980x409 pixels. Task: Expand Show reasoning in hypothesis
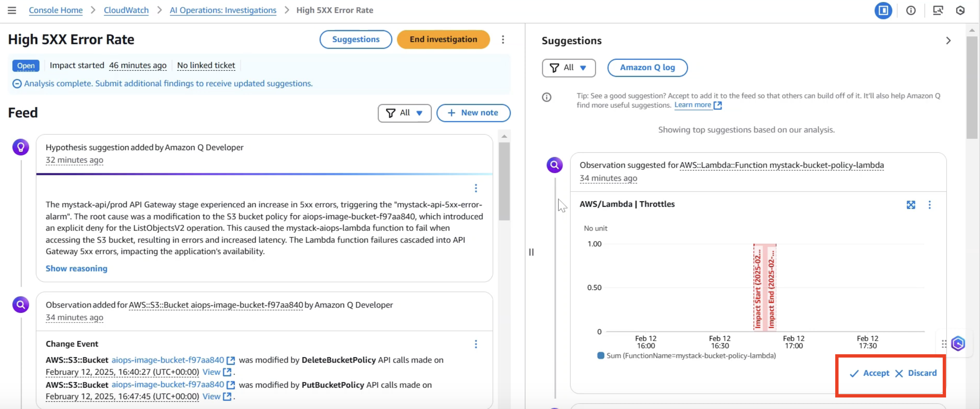pos(77,268)
